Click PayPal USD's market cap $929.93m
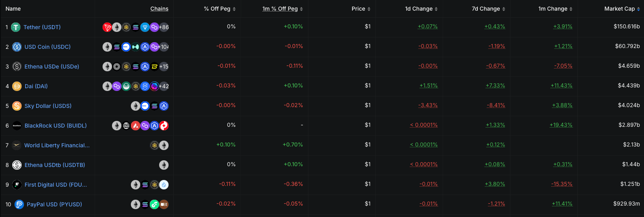 pyautogui.click(x=627, y=204)
